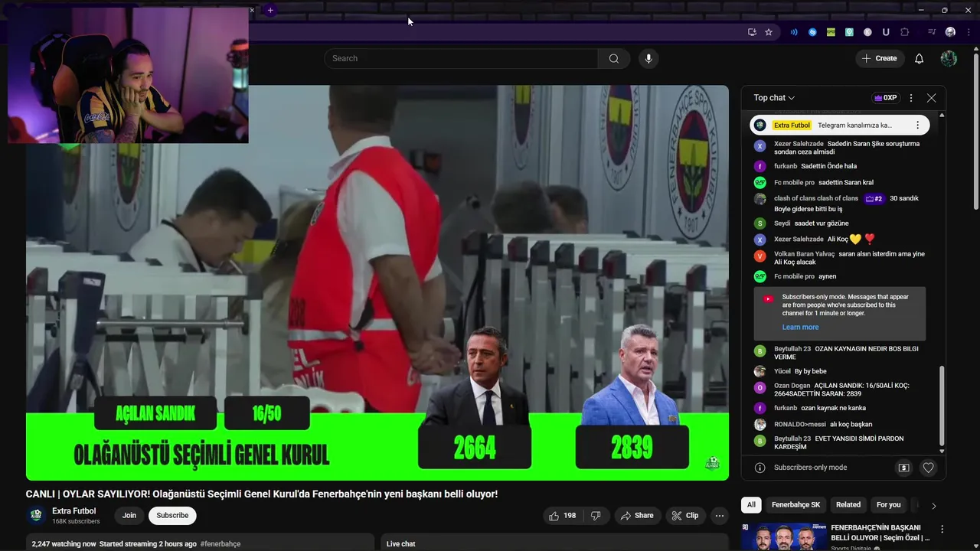Close the current browser tab
This screenshot has height=551, width=980.
252,11
